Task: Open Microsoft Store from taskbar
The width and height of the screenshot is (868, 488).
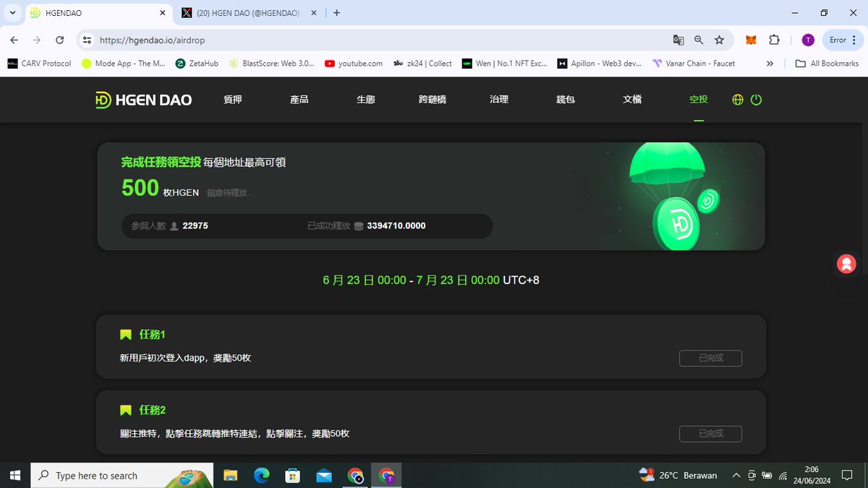Action: click(292, 475)
